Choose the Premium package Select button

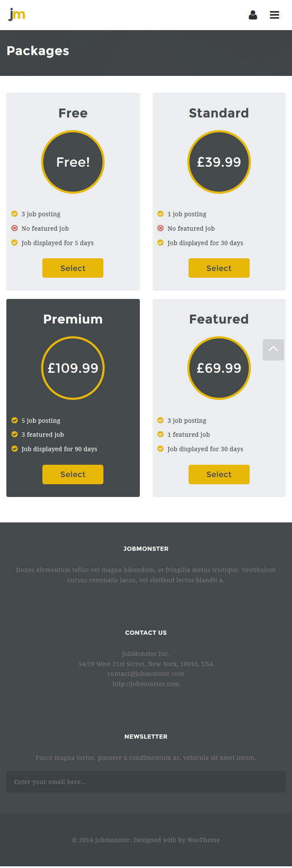click(x=73, y=474)
